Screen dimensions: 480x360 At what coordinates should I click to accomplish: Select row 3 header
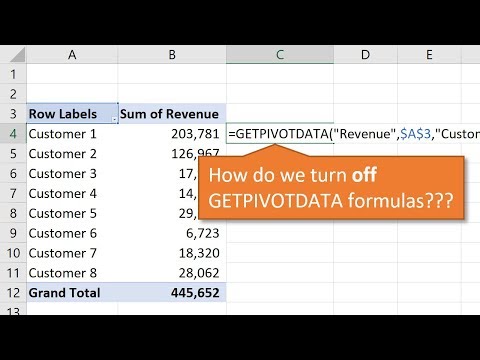tap(13, 114)
